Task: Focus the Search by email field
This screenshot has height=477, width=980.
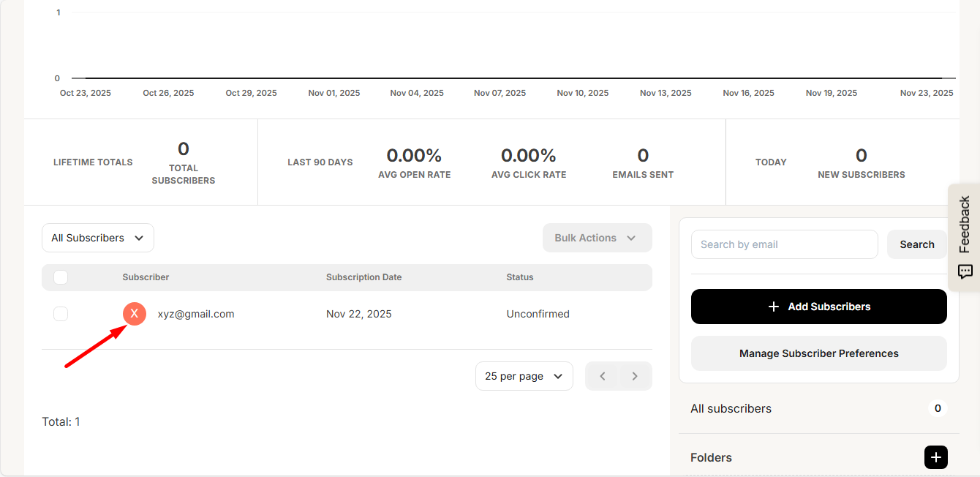Action: coord(784,244)
